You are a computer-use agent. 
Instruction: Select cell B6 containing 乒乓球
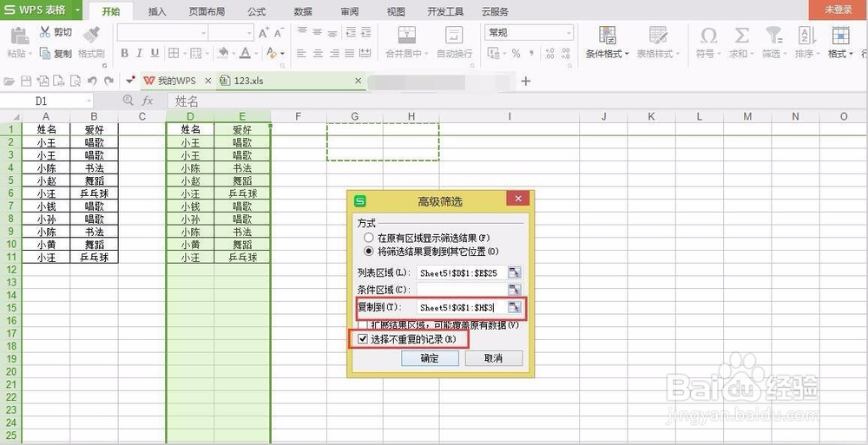click(94, 193)
